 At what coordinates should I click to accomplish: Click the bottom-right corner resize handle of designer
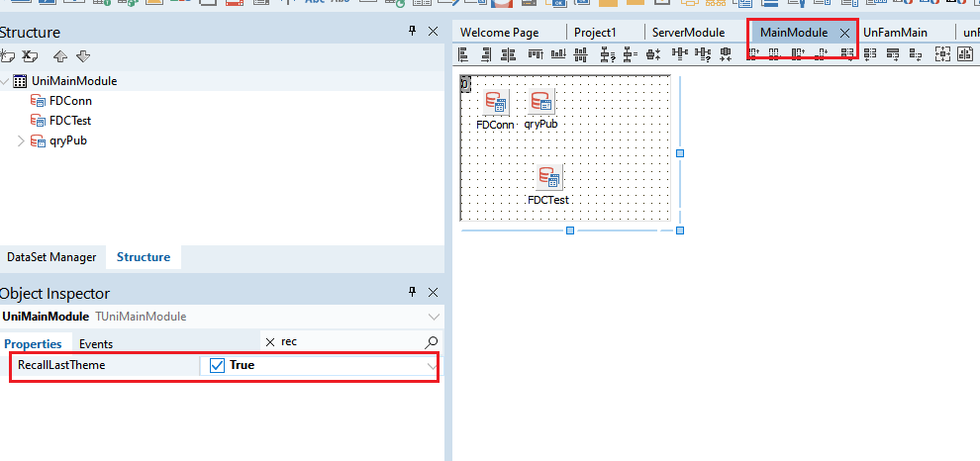pos(681,230)
